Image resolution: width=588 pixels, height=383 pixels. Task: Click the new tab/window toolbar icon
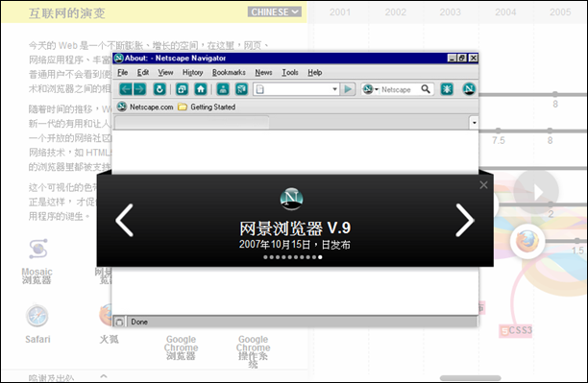(x=182, y=89)
